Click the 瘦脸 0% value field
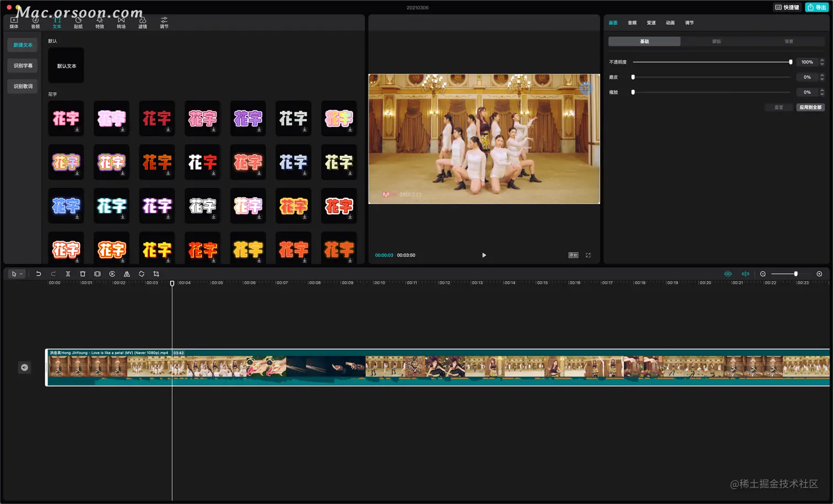Screen dimensions: 833x504 tap(807, 92)
